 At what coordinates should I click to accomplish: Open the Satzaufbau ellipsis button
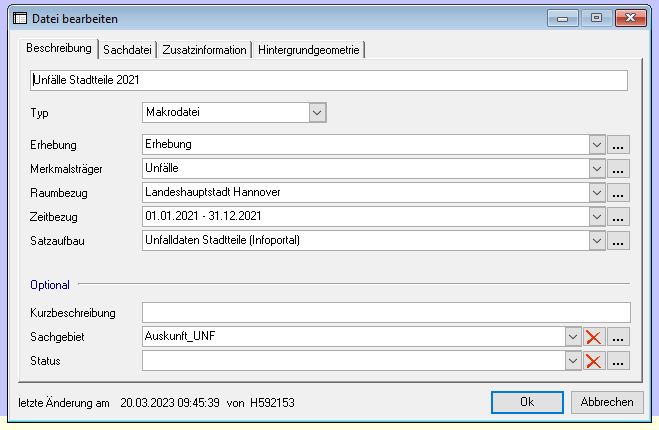(x=619, y=241)
